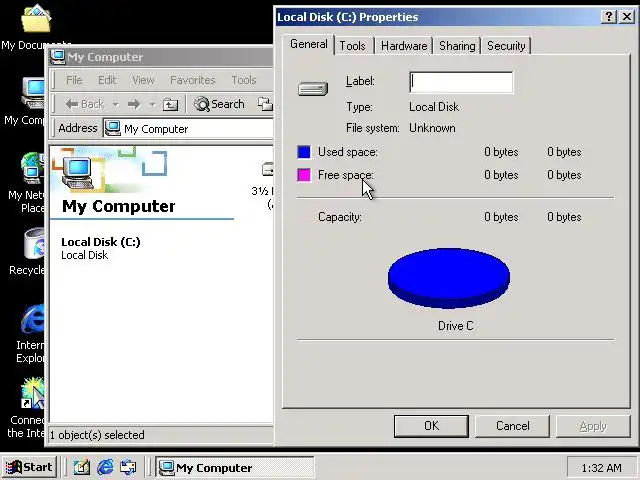Select Internet Explorer desktop icon
Screen dimensions: 640x480
(33, 318)
